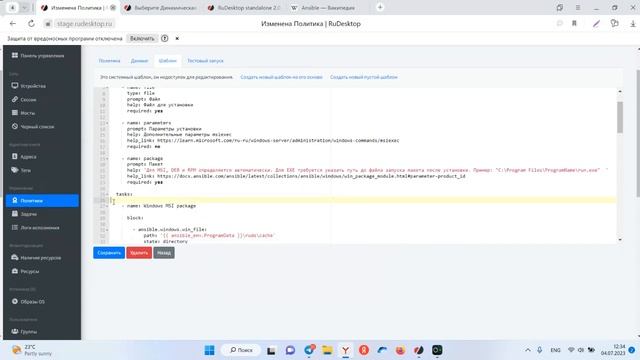Viewport: 640px width, 360px height.
Task: Click the bookmark icon in address bar
Action: [574, 24]
